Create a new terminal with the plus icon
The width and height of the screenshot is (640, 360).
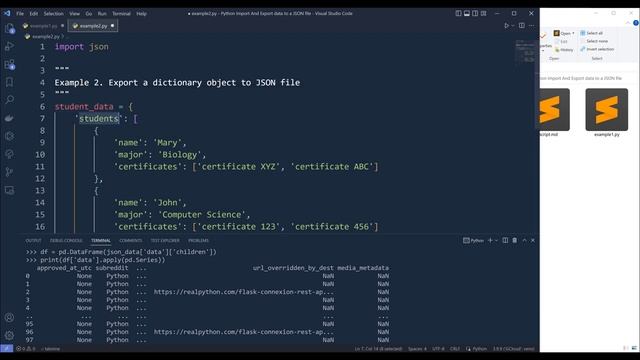tap(490, 240)
